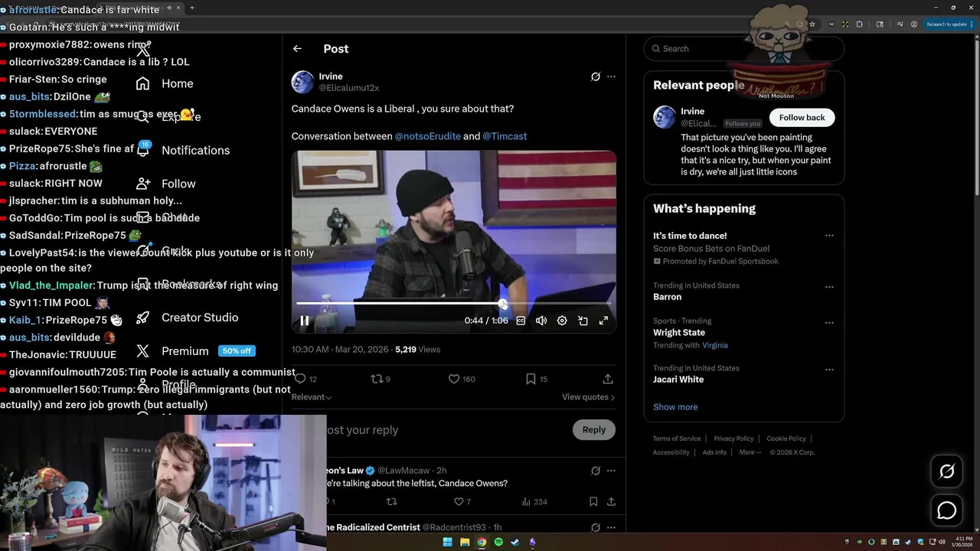The width and height of the screenshot is (980, 551).
Task: Open the floating Messages chat button
Action: click(x=946, y=510)
